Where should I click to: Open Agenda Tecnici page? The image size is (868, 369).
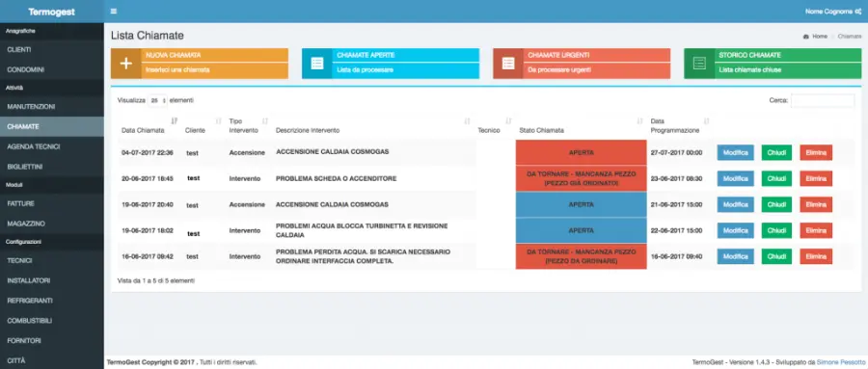coord(52,146)
